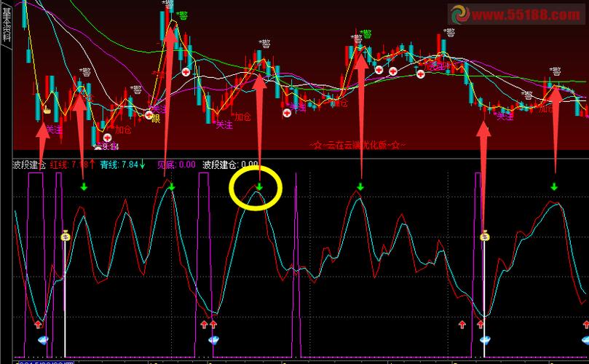Click the hand pointer icon on the candlestick chart
The width and height of the screenshot is (589, 364).
pos(47,111)
